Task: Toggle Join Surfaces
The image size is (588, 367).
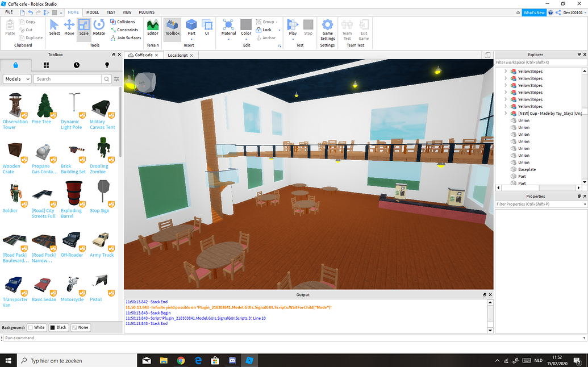Action: coord(126,38)
